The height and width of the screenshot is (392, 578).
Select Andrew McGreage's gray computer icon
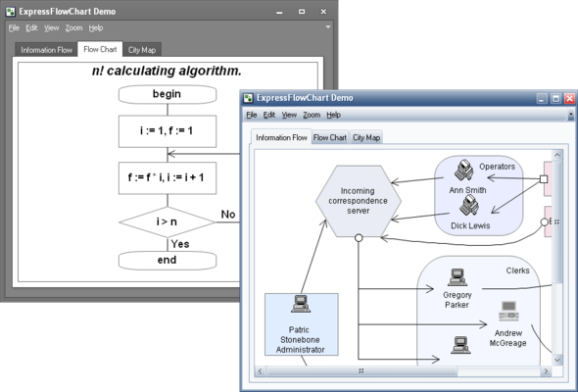coord(508,311)
